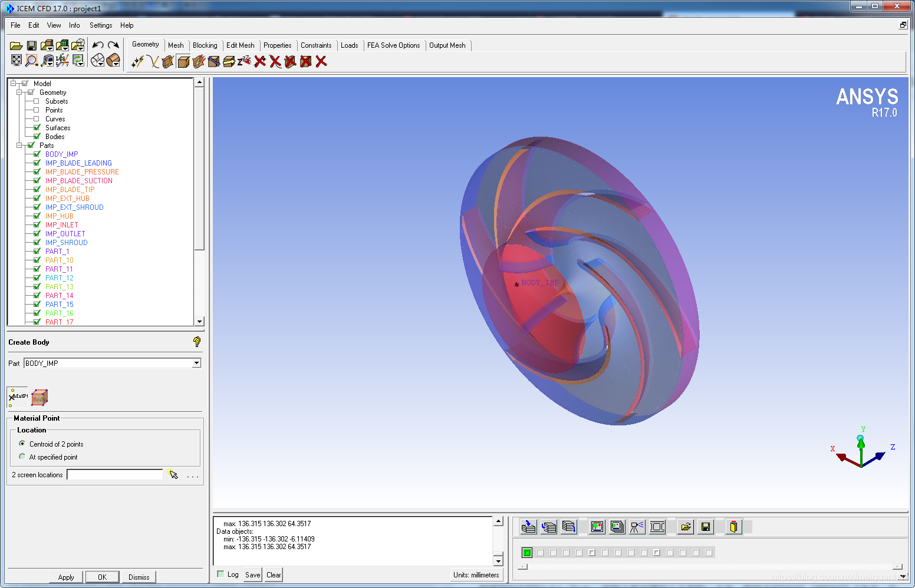Open the Blocking tab

(205, 45)
